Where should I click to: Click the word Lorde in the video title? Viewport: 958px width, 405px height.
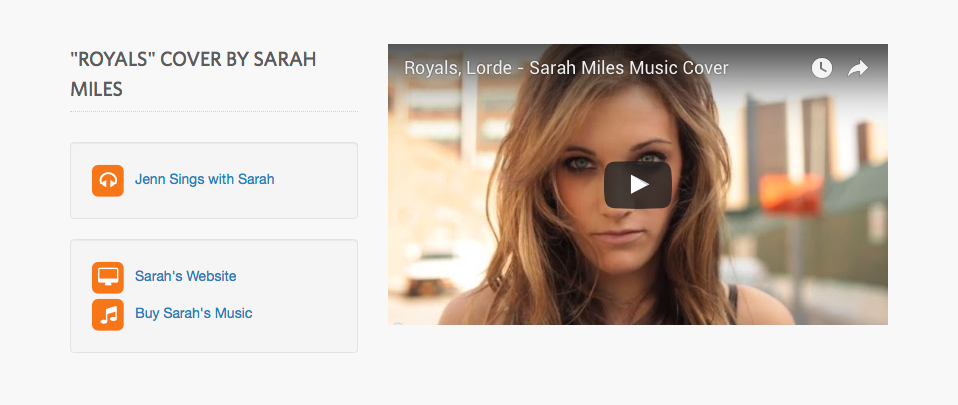(x=489, y=68)
